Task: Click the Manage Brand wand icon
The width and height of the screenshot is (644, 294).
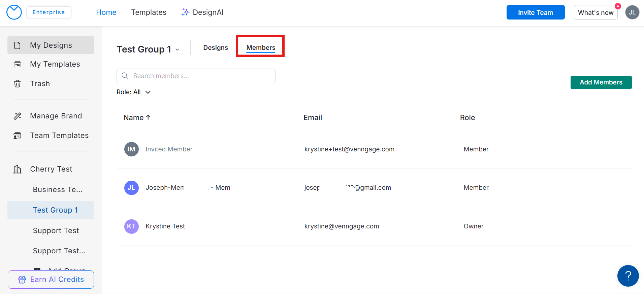Action: pos(18,116)
